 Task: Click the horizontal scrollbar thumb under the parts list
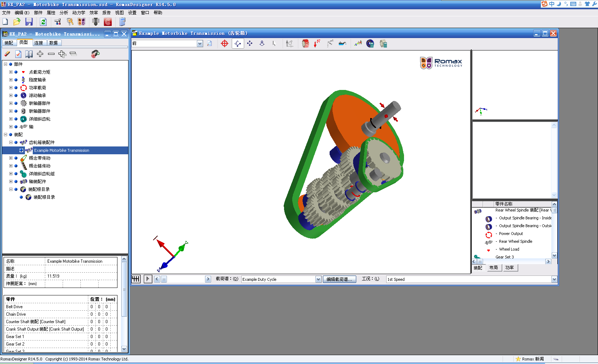click(x=480, y=262)
